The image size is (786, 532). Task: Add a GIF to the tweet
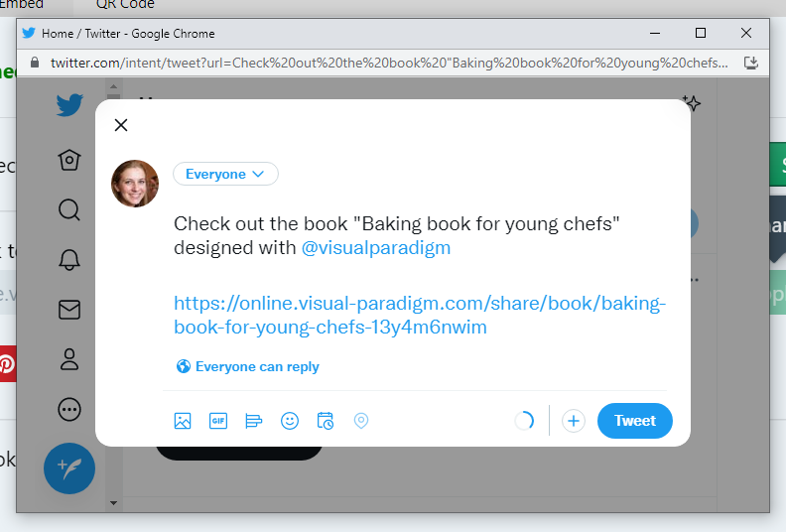click(218, 421)
